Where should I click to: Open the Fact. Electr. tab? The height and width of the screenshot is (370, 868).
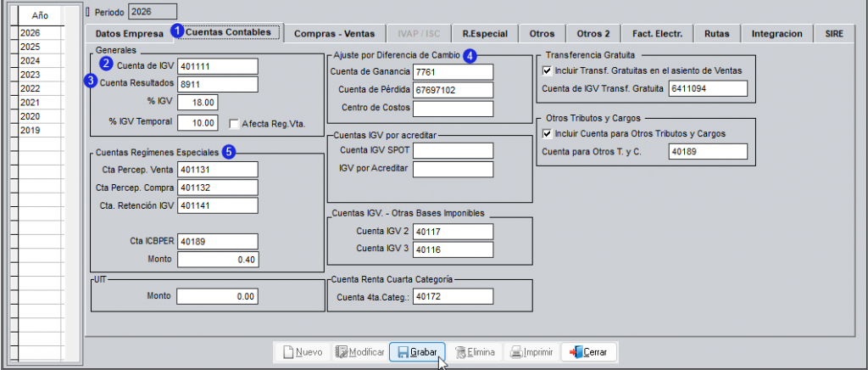coord(657,34)
